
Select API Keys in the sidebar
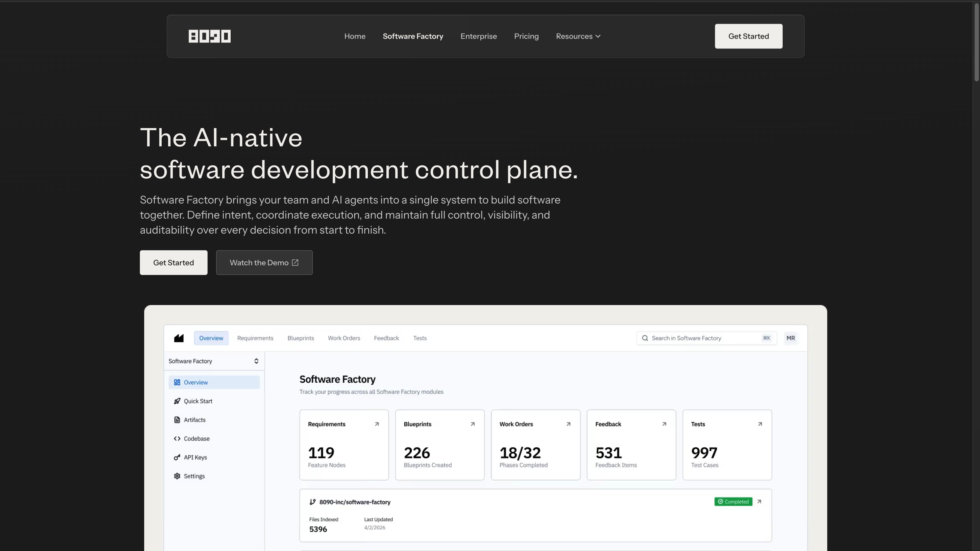point(214,457)
